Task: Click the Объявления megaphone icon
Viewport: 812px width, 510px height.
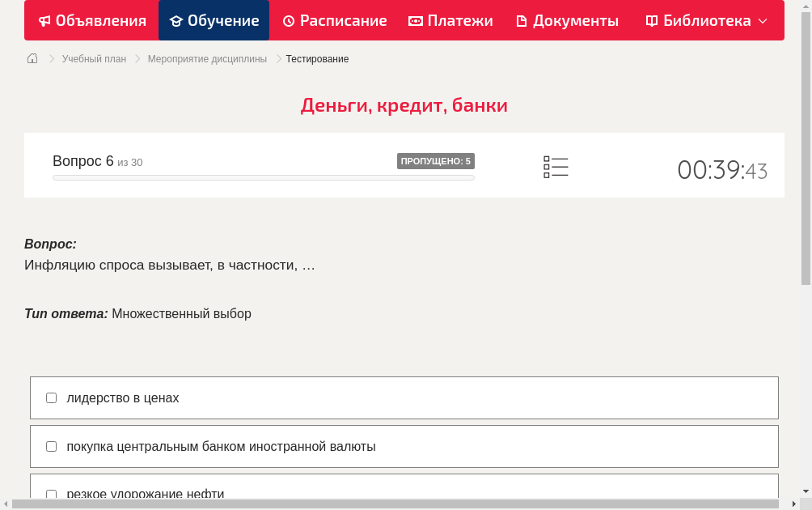Action: (44, 20)
